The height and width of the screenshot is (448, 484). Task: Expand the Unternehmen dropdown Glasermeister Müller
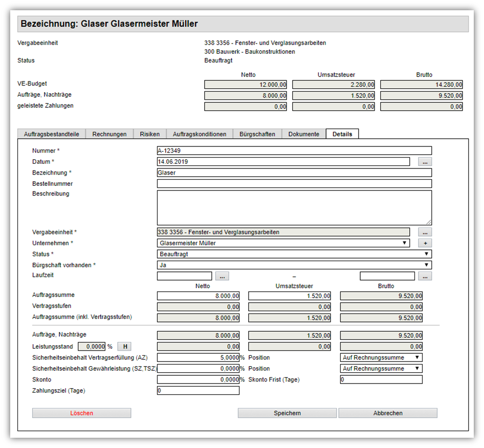coord(283,243)
